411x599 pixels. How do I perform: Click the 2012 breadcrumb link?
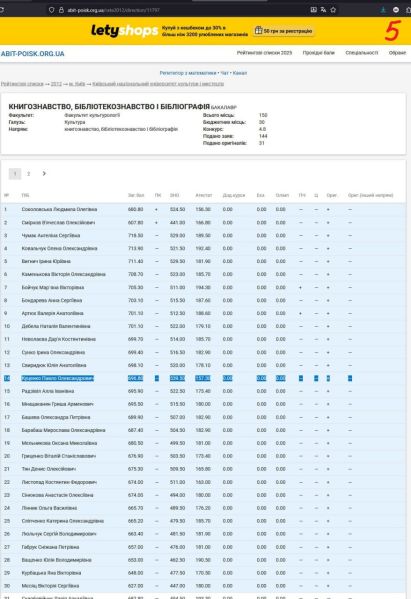pos(56,84)
